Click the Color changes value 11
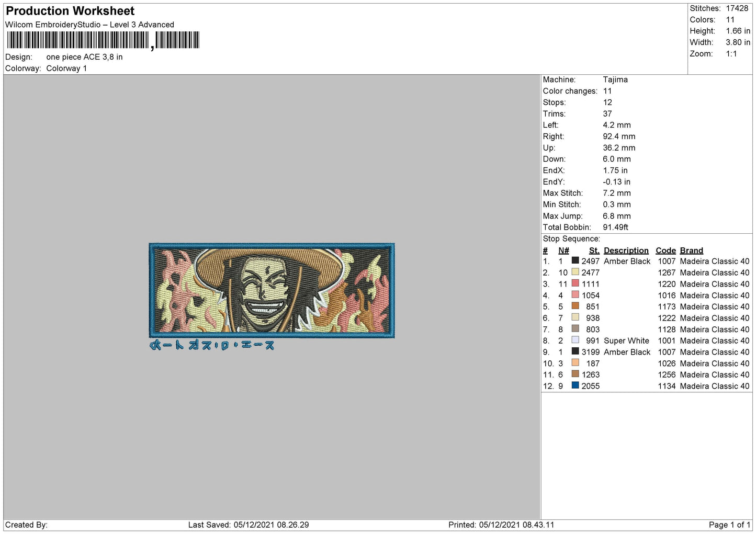The height and width of the screenshot is (534, 756). pos(607,91)
